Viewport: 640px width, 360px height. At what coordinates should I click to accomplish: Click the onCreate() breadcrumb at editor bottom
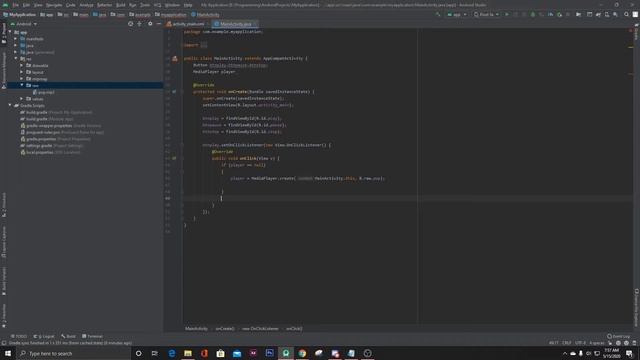[x=225, y=329]
